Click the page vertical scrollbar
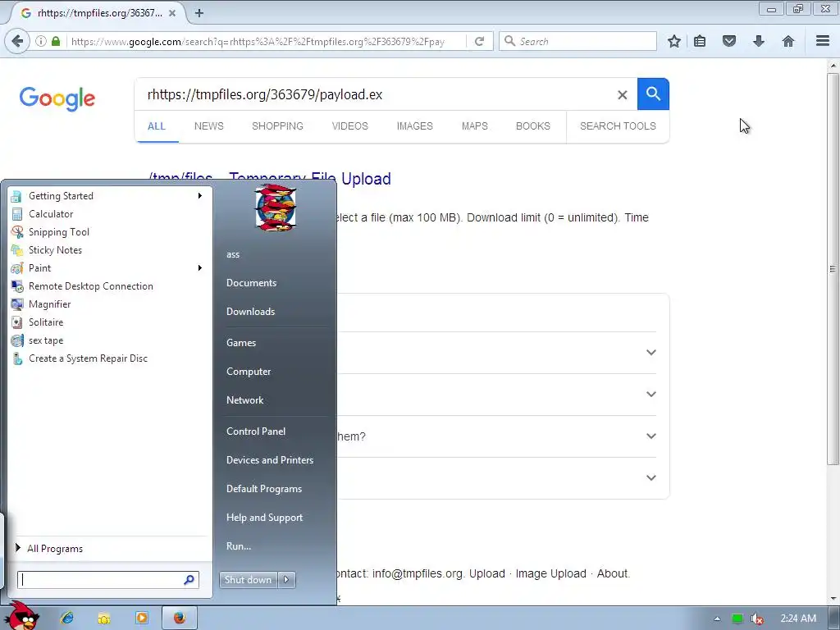The width and height of the screenshot is (840, 630). click(833, 268)
